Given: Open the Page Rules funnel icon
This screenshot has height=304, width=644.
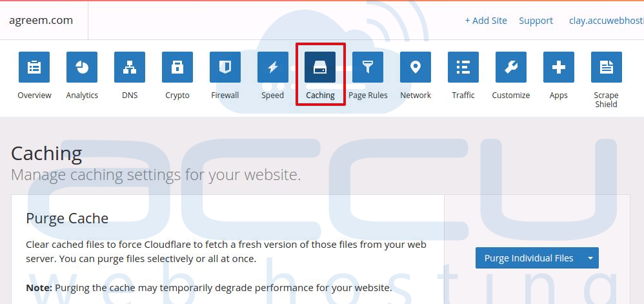Looking at the screenshot, I should 368,67.
